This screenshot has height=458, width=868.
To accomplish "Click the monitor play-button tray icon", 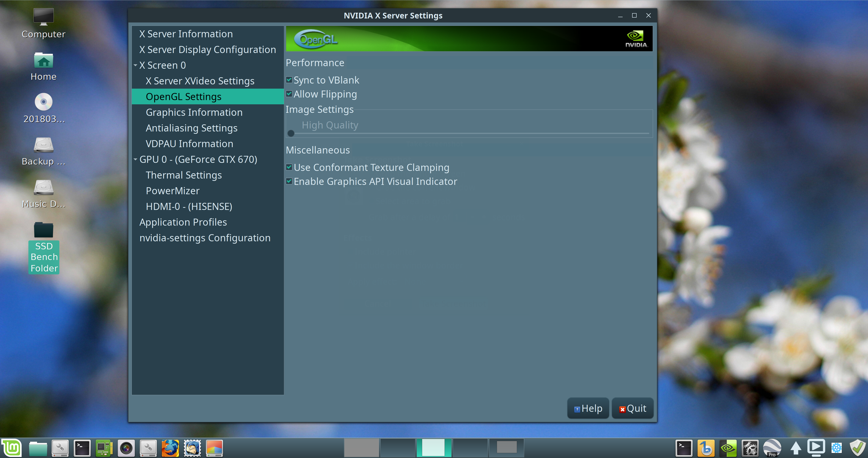I will (x=816, y=448).
